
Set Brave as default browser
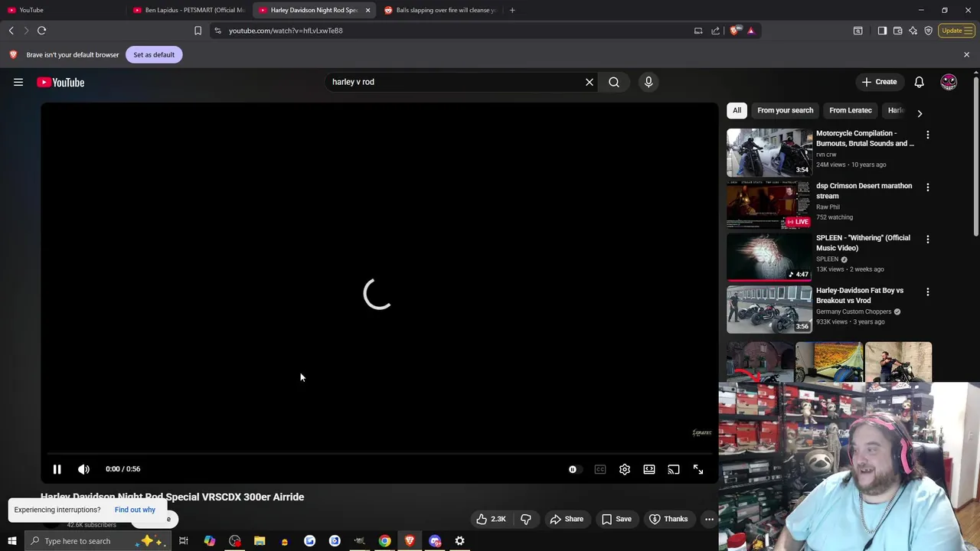[154, 54]
